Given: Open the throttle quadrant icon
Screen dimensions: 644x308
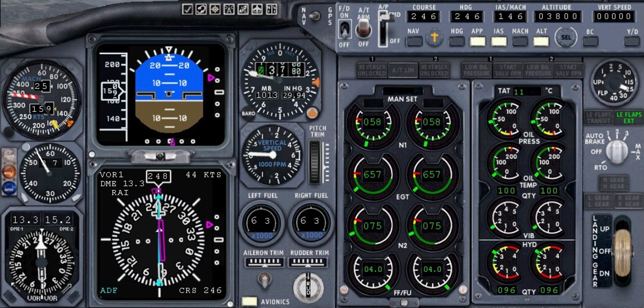Looking at the screenshot, I should click(271, 9).
